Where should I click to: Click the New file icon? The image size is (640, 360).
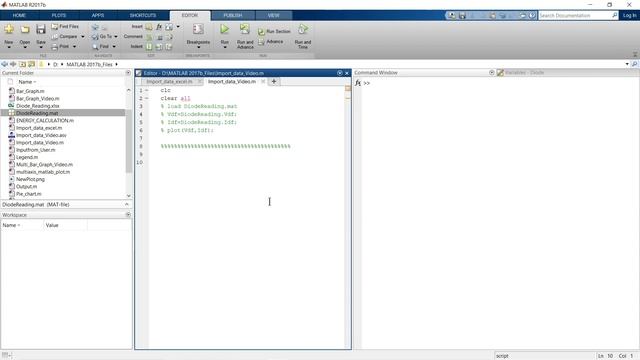tap(9, 29)
